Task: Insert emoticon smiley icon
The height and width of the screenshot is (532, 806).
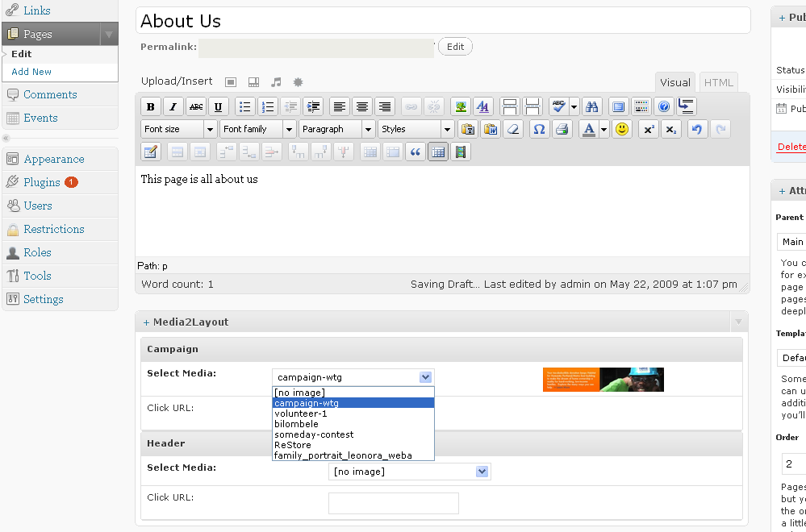Action: 622,130
